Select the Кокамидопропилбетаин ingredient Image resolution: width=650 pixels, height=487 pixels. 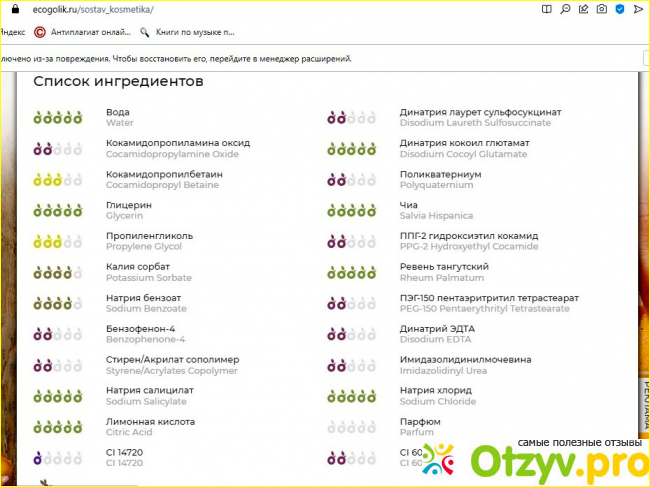coord(161,174)
